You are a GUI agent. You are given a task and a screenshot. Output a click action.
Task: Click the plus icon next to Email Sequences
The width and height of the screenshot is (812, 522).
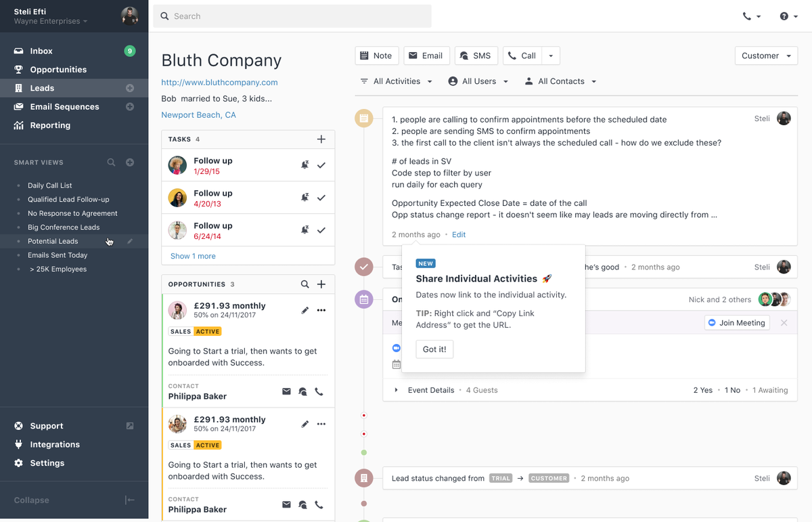coord(130,107)
